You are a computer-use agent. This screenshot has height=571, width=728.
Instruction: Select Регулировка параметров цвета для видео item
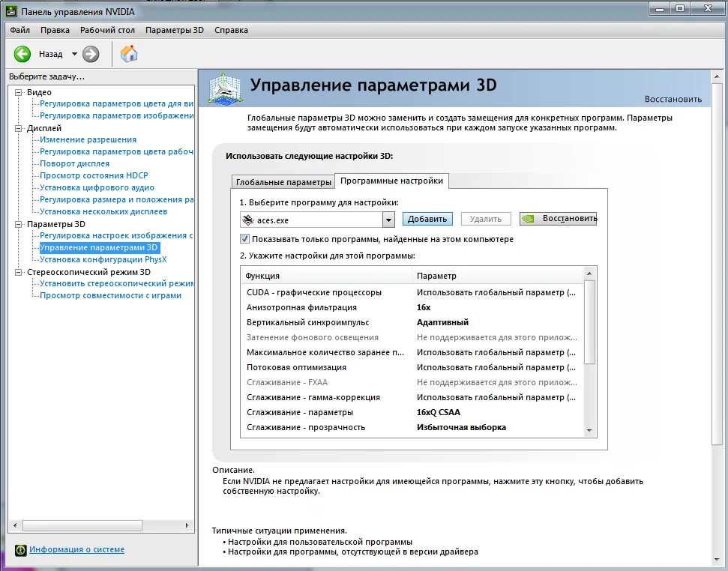pyautogui.click(x=116, y=104)
